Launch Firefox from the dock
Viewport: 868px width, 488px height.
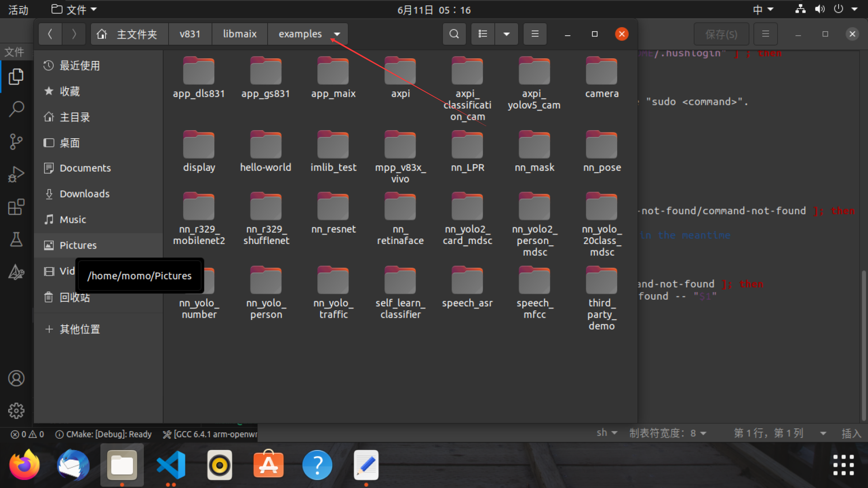point(24,465)
